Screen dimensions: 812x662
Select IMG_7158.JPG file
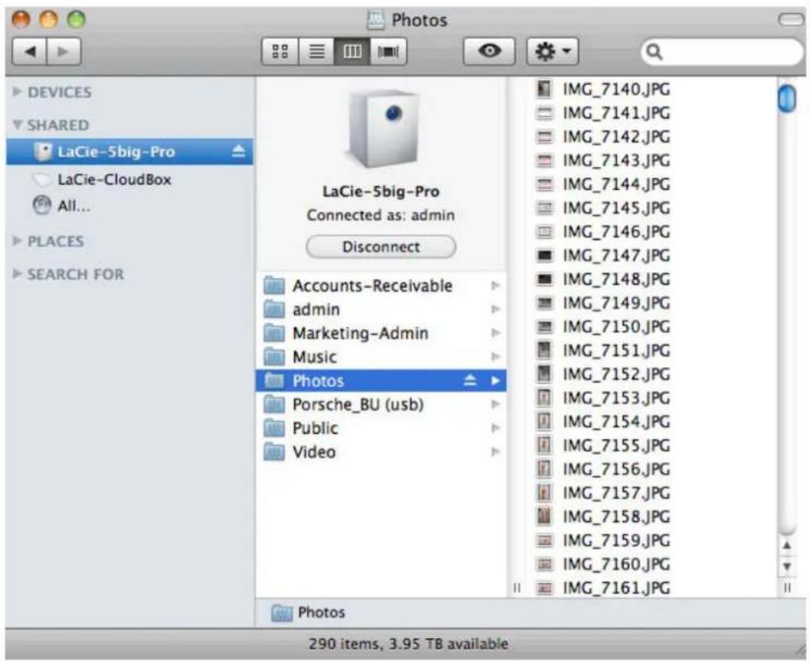tap(616, 516)
